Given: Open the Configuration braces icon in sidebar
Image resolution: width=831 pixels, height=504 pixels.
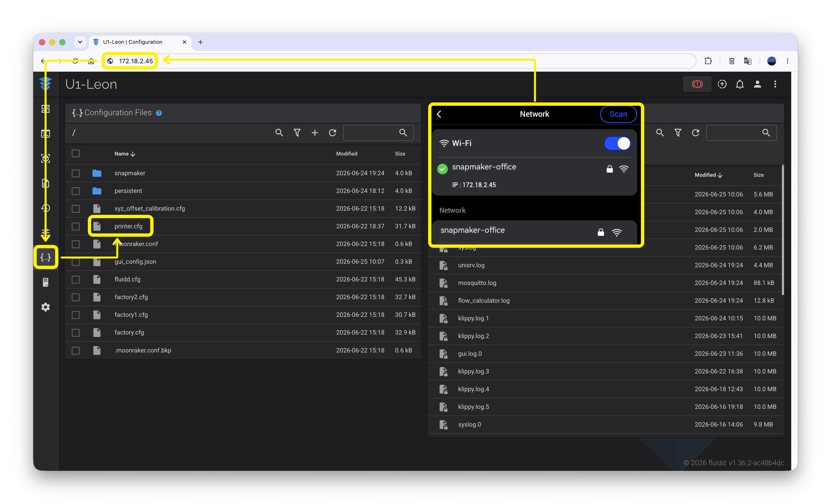Looking at the screenshot, I should (x=46, y=257).
